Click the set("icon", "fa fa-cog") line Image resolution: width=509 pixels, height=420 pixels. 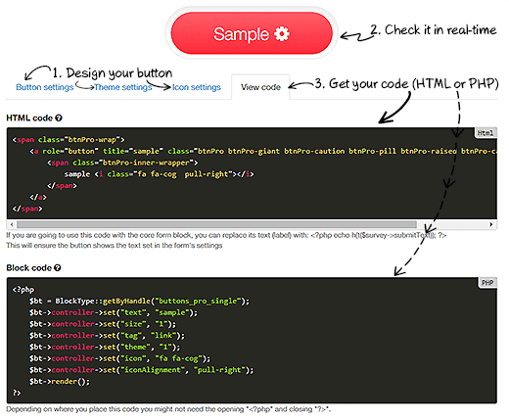(x=119, y=358)
